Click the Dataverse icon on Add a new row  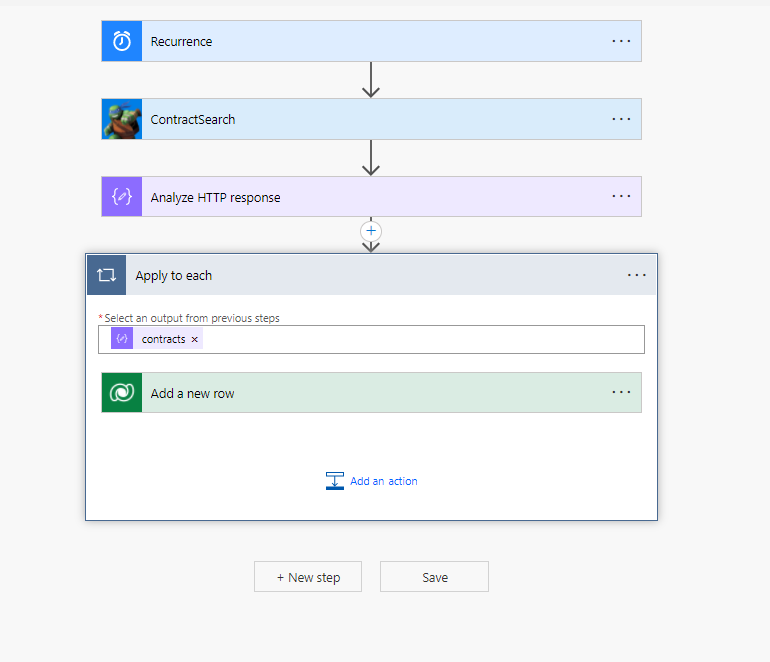point(122,393)
